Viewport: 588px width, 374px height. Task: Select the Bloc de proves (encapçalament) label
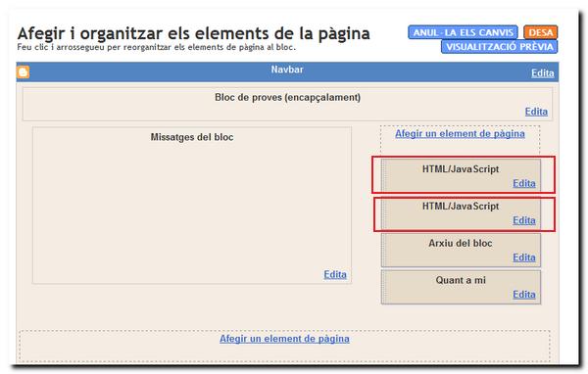[x=287, y=98]
